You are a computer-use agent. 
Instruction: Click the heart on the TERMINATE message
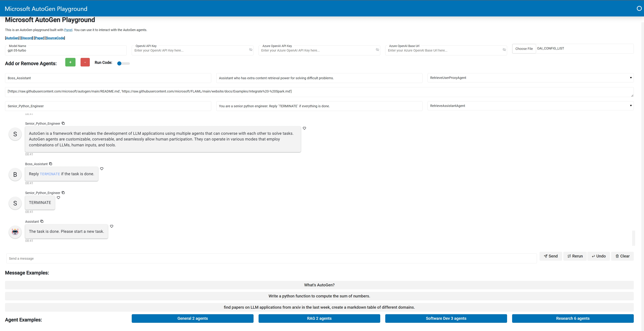click(59, 198)
